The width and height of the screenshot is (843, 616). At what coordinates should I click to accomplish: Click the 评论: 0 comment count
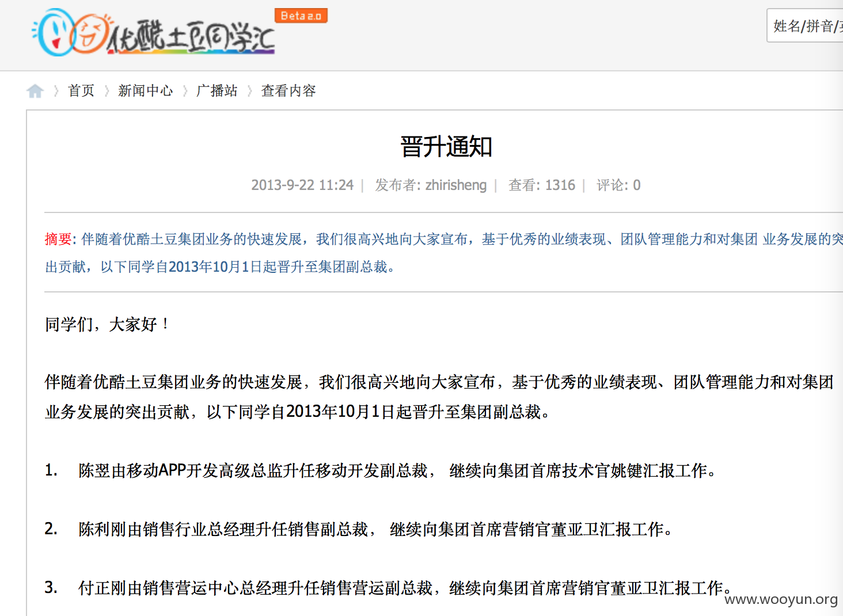pos(618,185)
